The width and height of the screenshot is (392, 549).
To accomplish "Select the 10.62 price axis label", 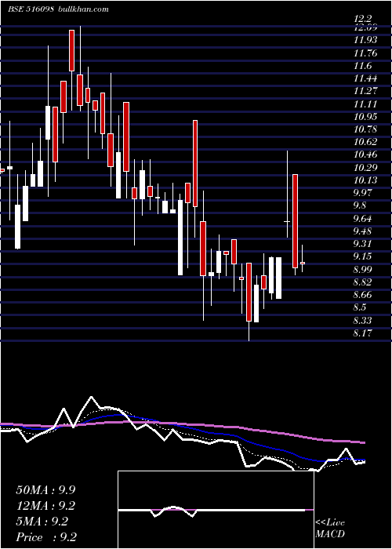I will pyautogui.click(x=365, y=142).
